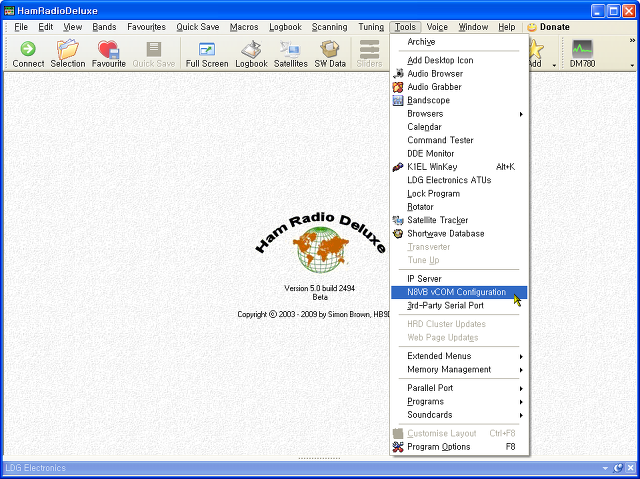Show more toolbar buttons chevron
Image resolution: width=640 pixels, height=479 pixels.
coord(632,40)
